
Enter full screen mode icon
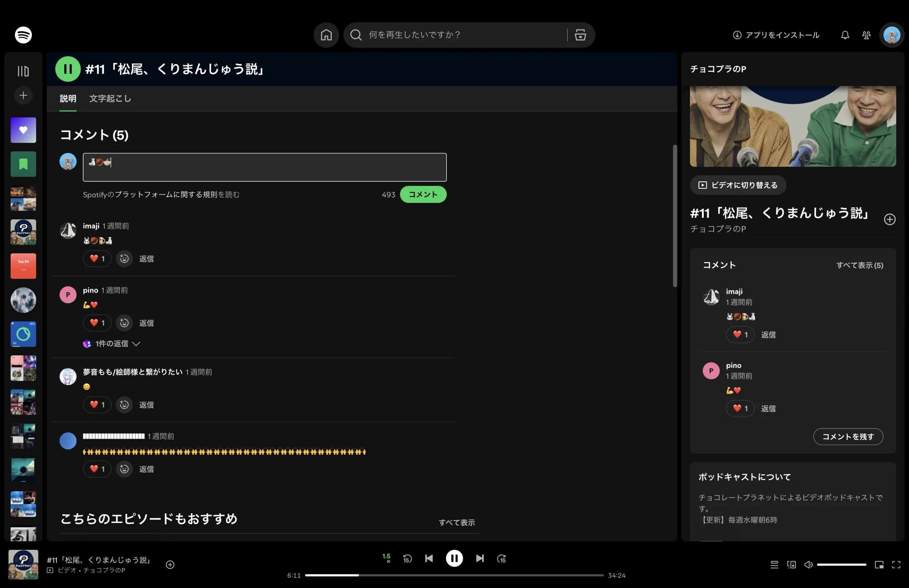pos(896,564)
